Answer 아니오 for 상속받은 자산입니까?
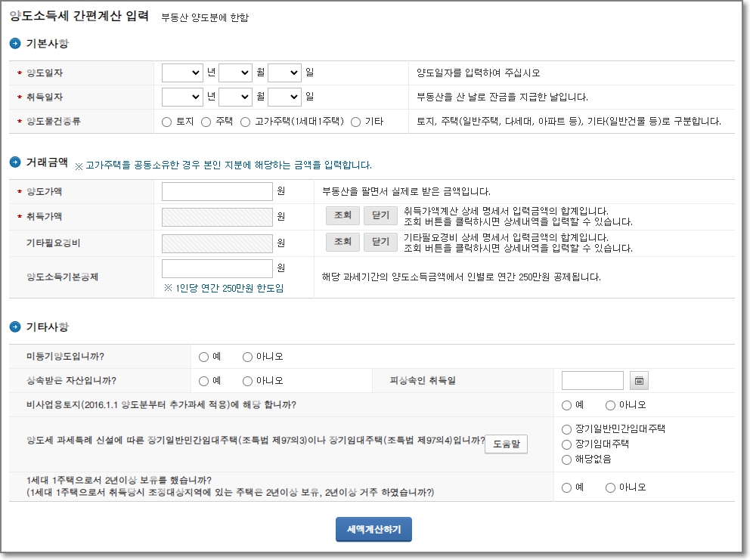The height and width of the screenshot is (560, 750). pos(247,381)
